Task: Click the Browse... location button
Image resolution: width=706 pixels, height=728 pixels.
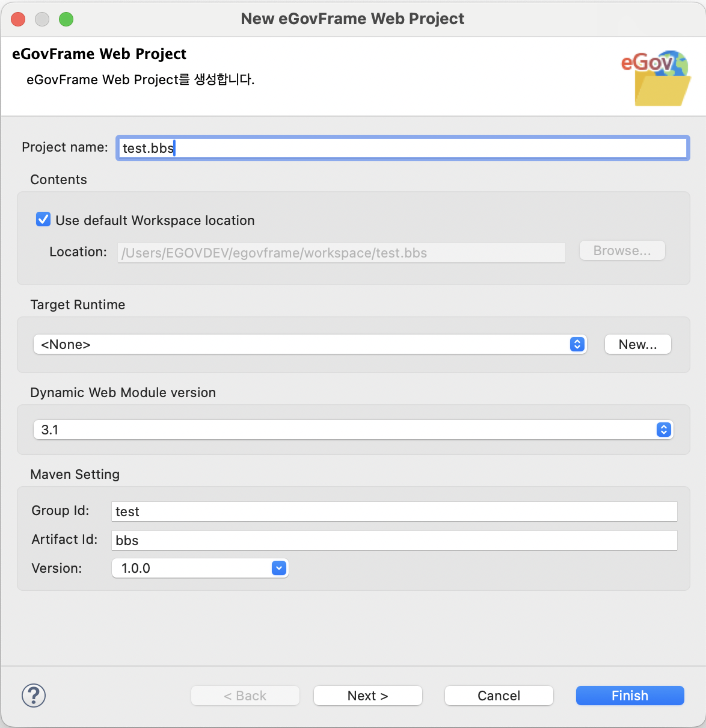Action: 622,251
